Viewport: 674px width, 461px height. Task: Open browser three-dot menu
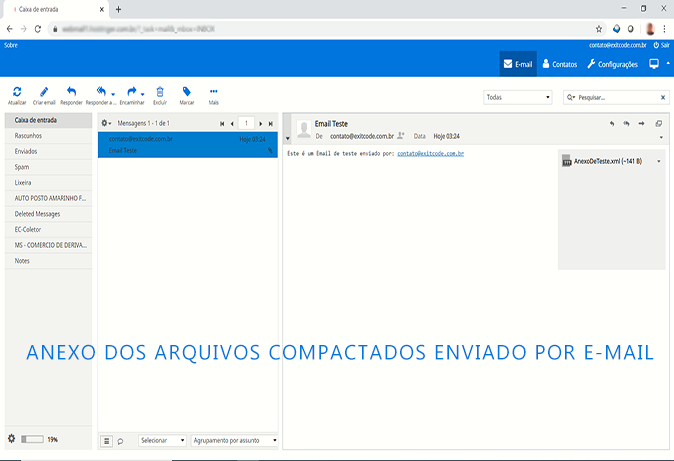pyautogui.click(x=665, y=29)
